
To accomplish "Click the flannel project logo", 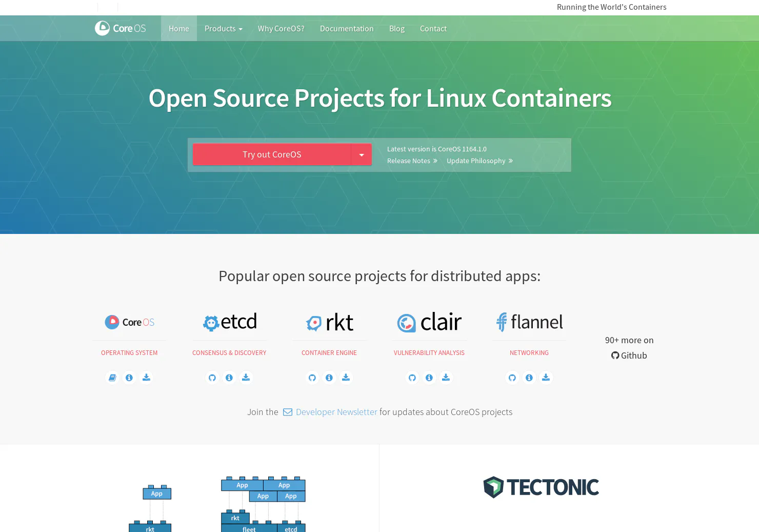I will pyautogui.click(x=529, y=322).
